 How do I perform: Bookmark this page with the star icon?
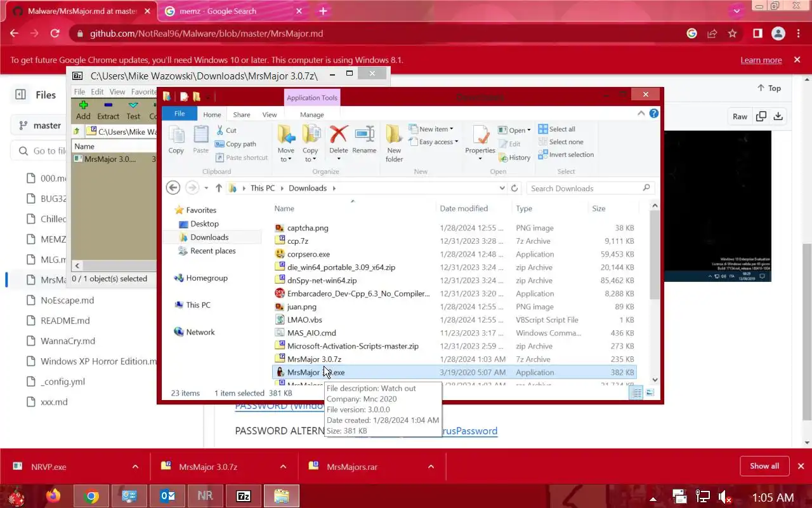point(733,34)
